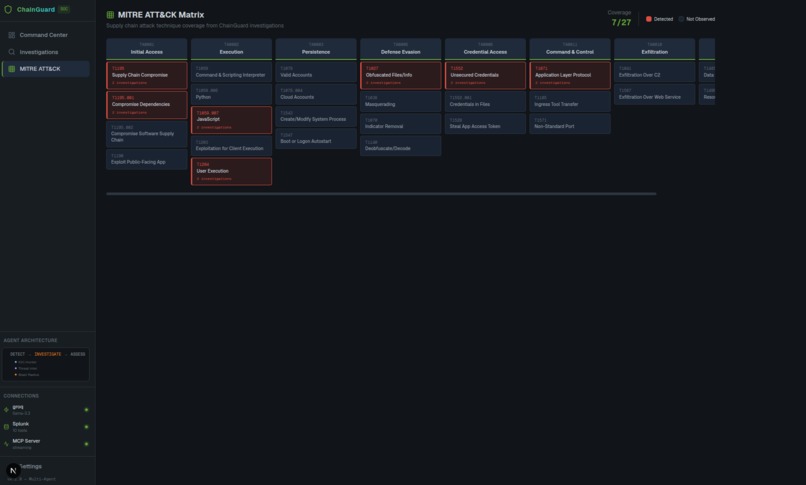Click the 7/27 coverage value
The width and height of the screenshot is (806, 485).
point(621,22)
